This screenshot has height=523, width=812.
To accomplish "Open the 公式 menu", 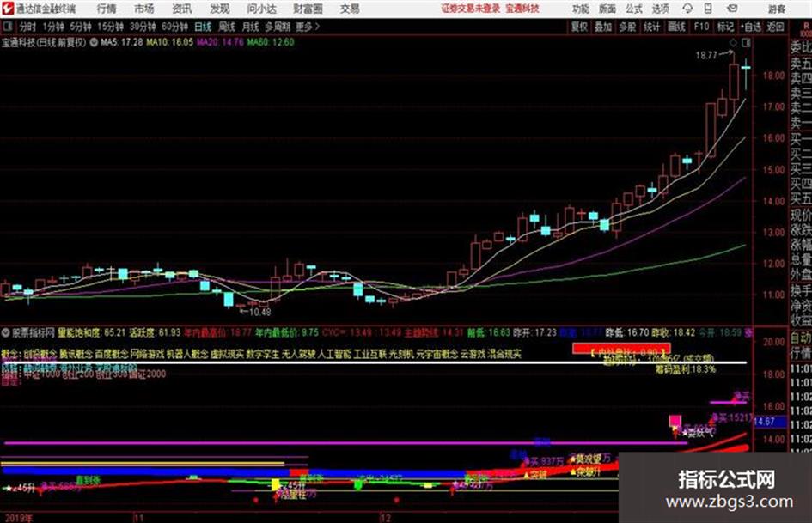I will point(634,9).
